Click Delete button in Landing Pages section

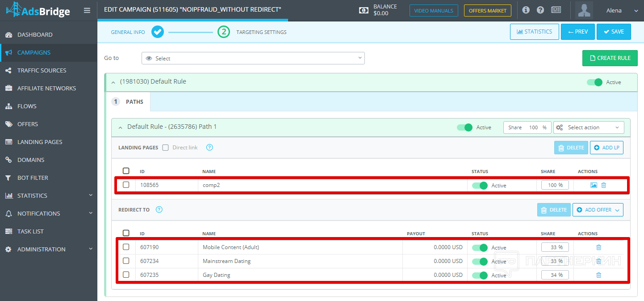point(571,148)
